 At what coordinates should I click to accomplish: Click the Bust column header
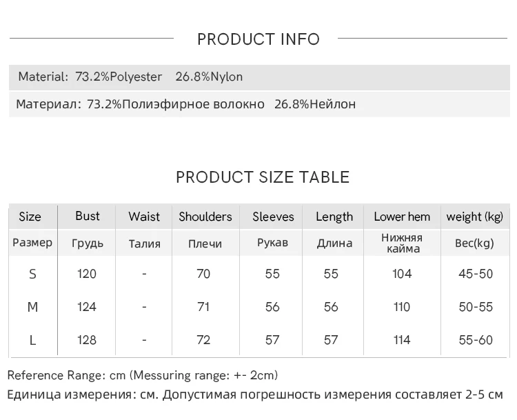(x=88, y=217)
